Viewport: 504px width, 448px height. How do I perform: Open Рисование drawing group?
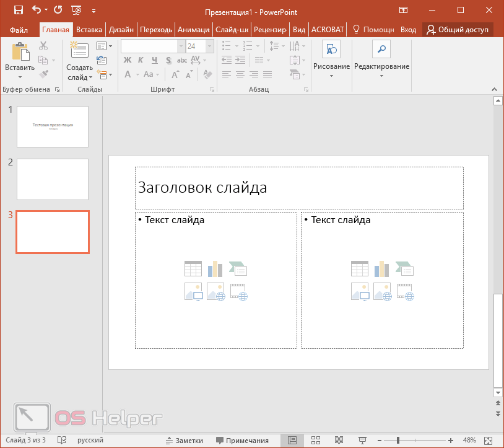331,60
